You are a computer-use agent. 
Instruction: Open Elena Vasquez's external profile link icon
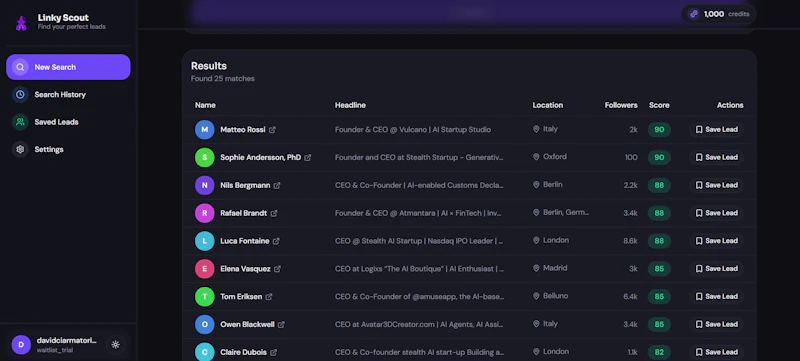coord(278,269)
